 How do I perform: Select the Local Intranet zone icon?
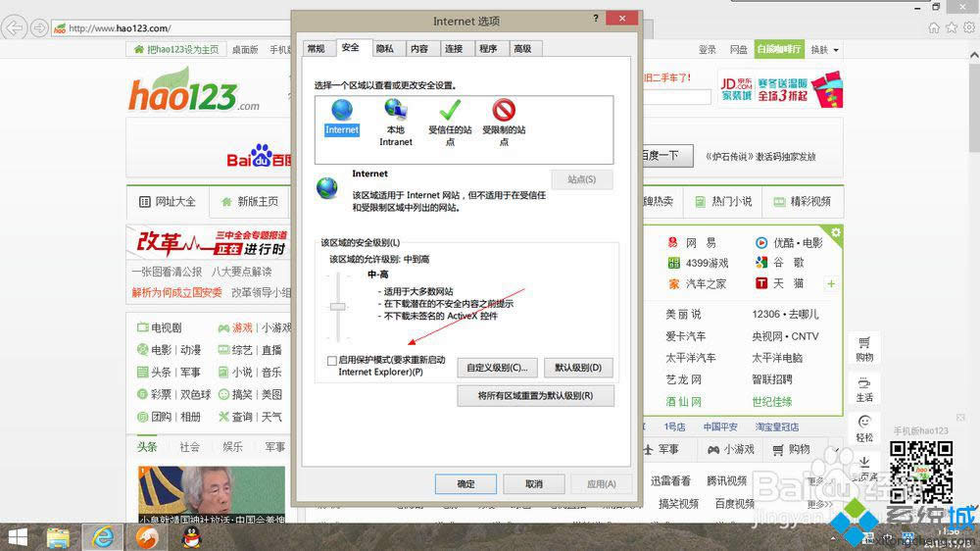point(396,110)
